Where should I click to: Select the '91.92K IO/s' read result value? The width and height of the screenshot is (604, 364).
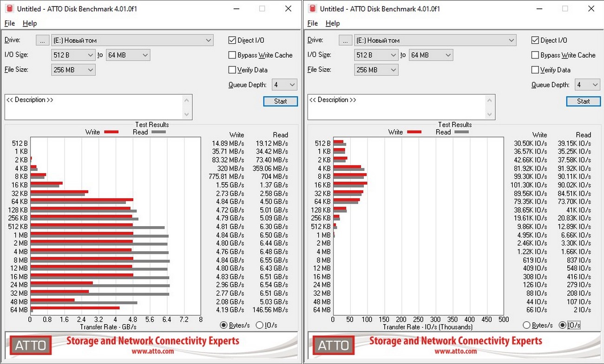[x=574, y=169]
